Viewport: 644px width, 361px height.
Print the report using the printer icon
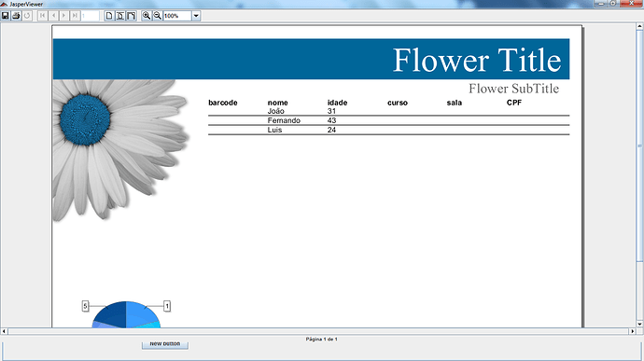click(16, 16)
